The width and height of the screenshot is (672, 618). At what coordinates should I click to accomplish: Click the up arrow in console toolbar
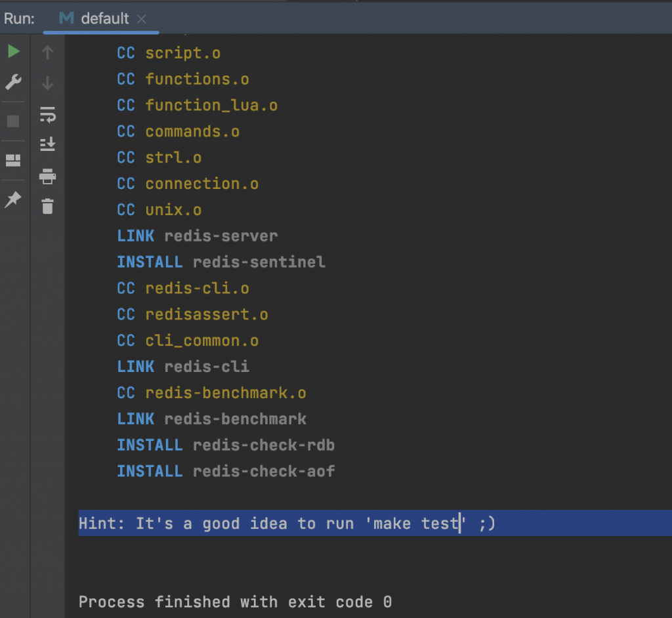[47, 52]
